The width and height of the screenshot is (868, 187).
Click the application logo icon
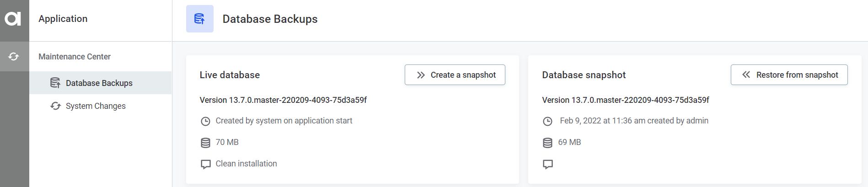[13, 19]
